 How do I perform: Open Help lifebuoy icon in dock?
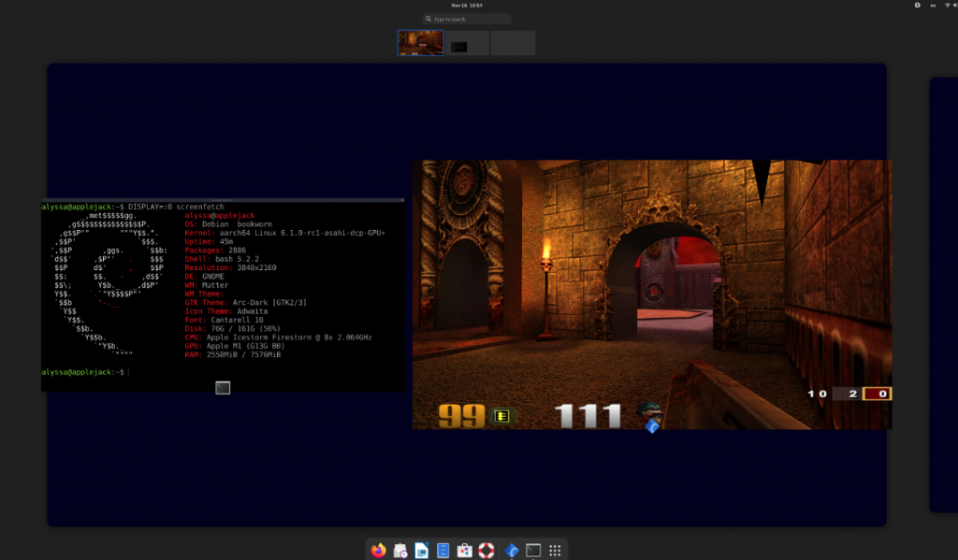[x=486, y=551]
